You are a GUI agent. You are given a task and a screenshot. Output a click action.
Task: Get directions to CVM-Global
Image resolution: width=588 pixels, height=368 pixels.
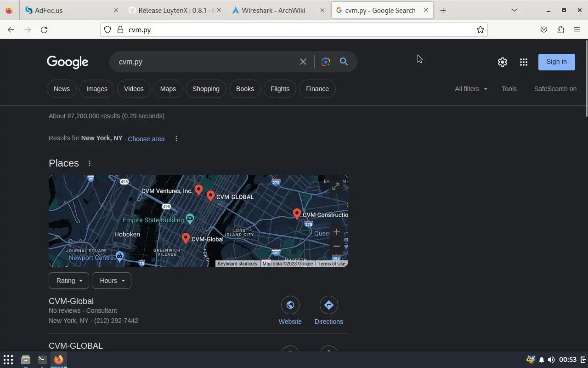click(329, 305)
